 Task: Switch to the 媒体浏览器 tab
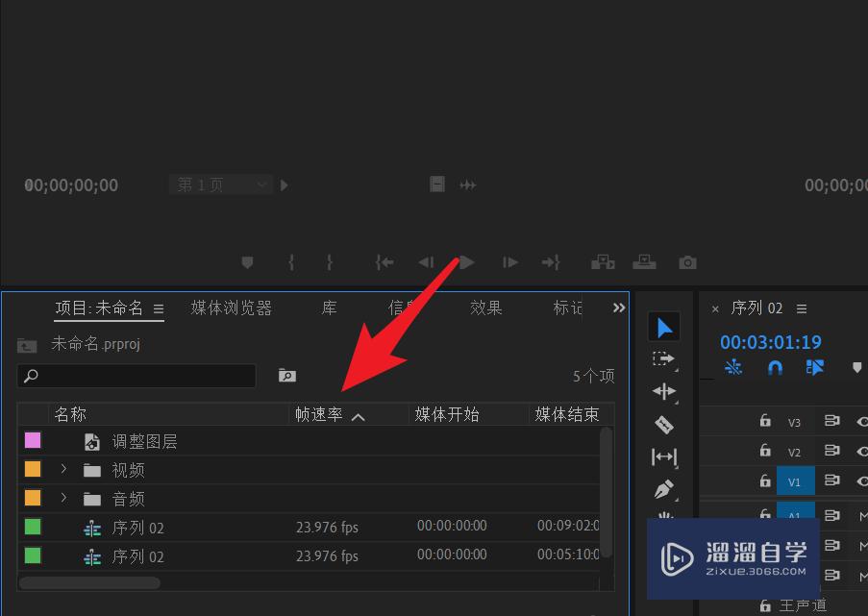coord(231,308)
